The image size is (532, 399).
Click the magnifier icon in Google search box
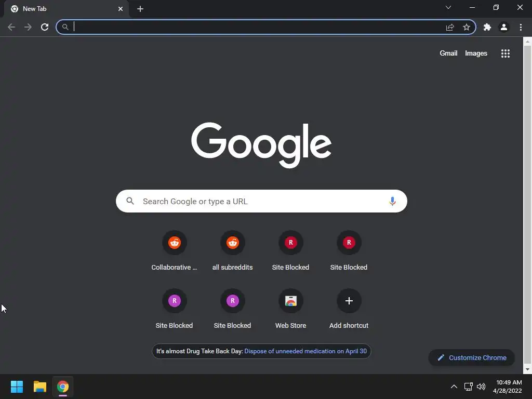pyautogui.click(x=130, y=201)
